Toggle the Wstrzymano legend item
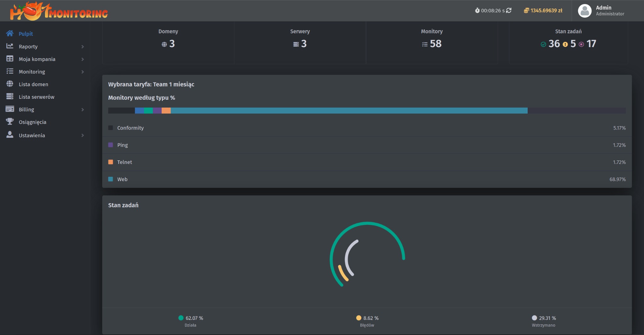 click(x=543, y=318)
